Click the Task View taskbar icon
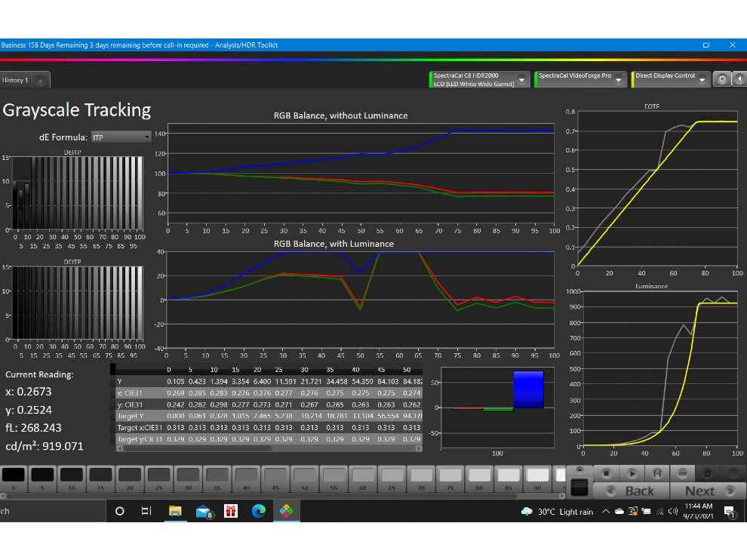The height and width of the screenshot is (560, 747). [146, 511]
